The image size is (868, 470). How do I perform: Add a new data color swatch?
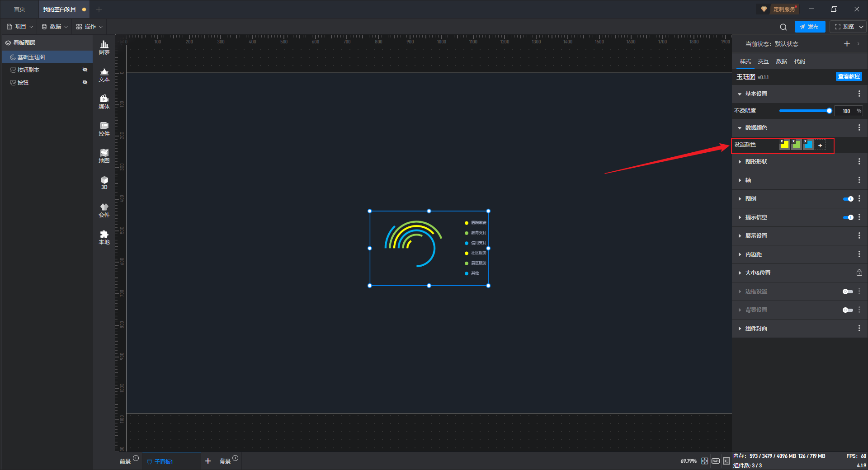pos(820,145)
